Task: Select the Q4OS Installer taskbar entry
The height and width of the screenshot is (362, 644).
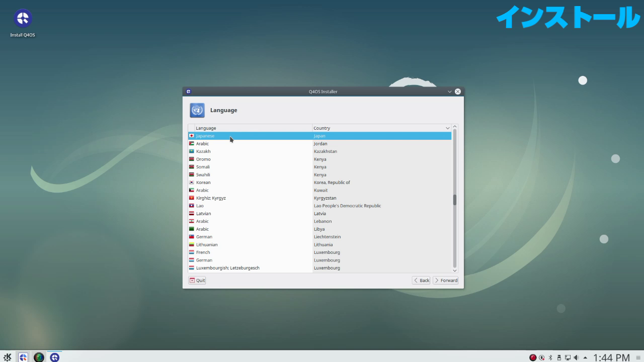Action: [x=54, y=357]
